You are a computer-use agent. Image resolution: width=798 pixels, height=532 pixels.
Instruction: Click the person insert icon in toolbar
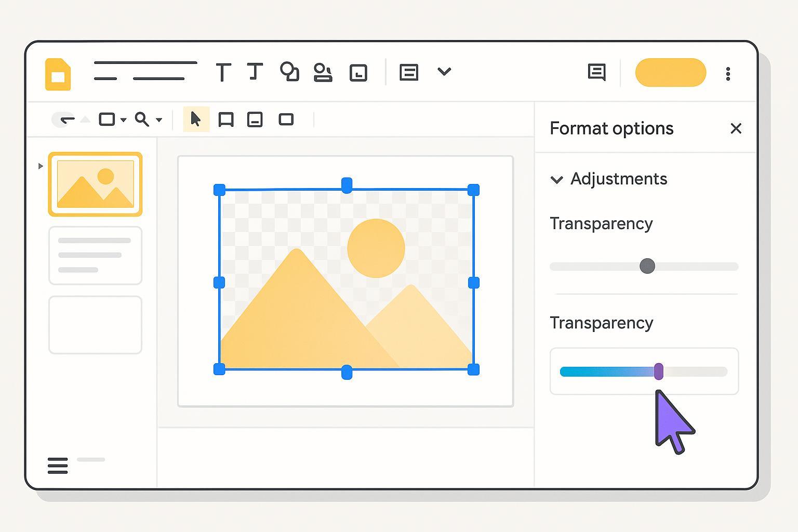click(x=323, y=72)
